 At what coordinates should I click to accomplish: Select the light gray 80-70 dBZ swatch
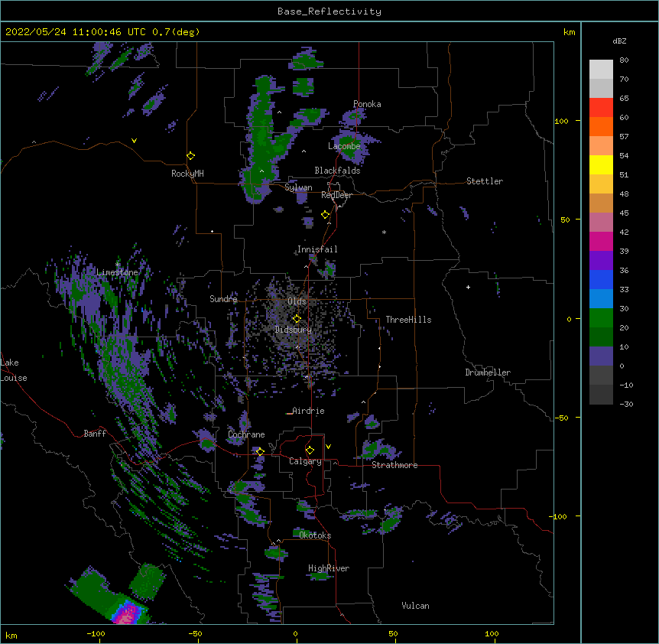(x=601, y=70)
